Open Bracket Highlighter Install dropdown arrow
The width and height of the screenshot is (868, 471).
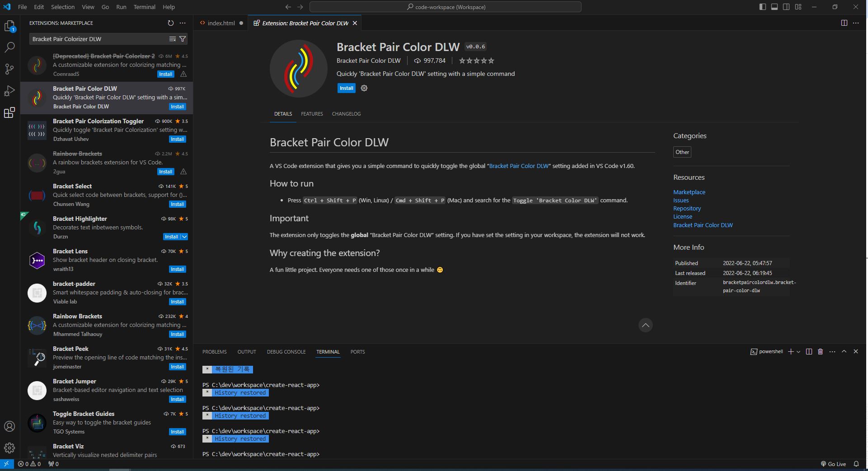coord(184,237)
